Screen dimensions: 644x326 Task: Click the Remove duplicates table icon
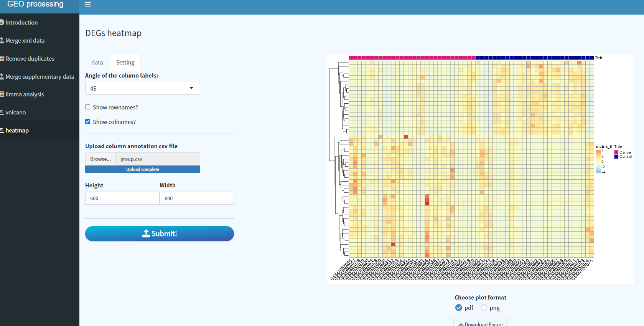pyautogui.click(x=2, y=58)
